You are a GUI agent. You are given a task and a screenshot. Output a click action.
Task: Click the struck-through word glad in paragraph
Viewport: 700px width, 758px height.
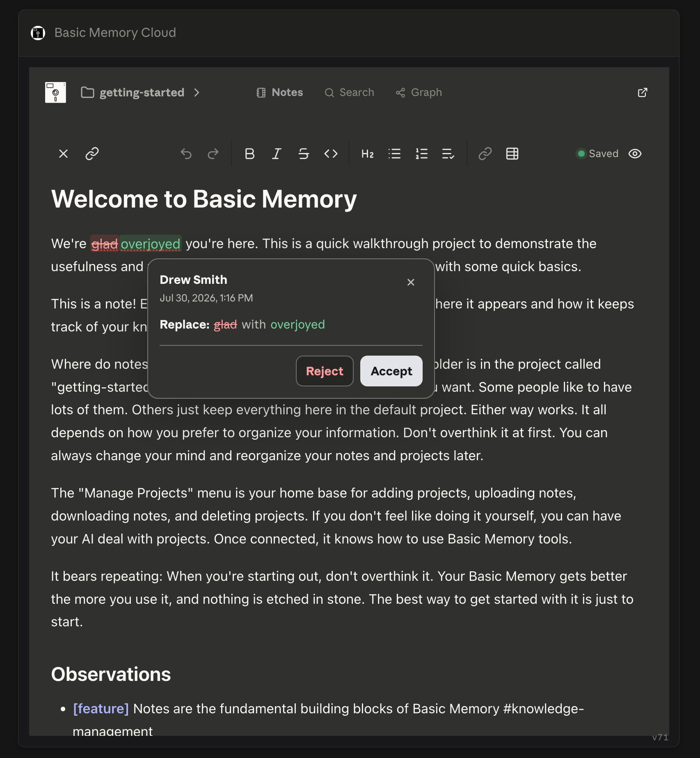[105, 244]
